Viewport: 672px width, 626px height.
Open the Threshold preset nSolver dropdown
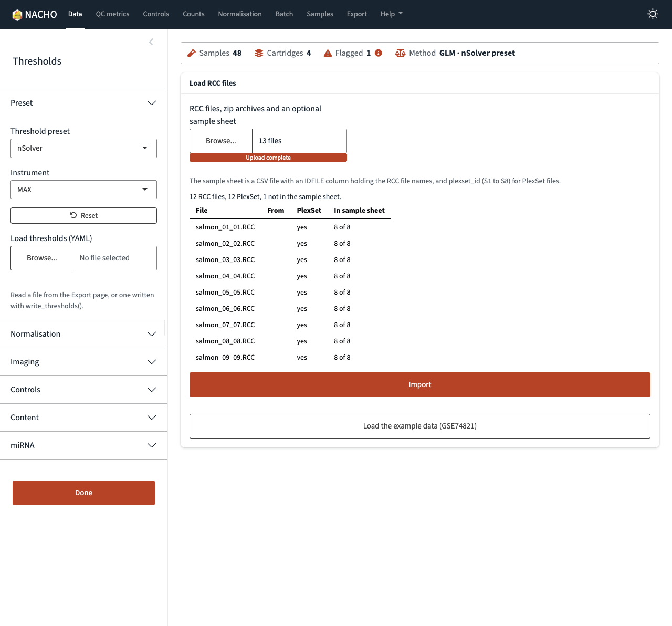pos(83,148)
